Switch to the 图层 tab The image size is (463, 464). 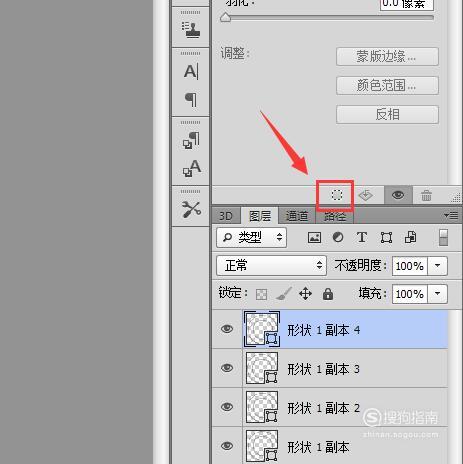260,216
